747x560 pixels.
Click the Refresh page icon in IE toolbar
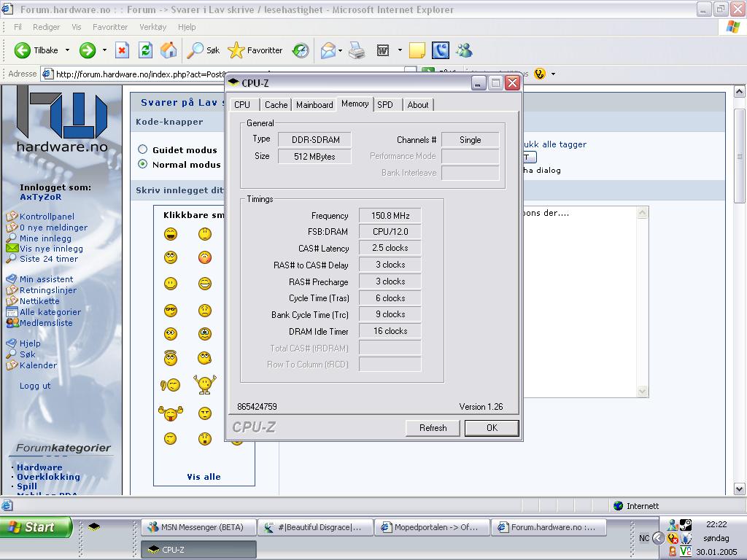pos(145,50)
